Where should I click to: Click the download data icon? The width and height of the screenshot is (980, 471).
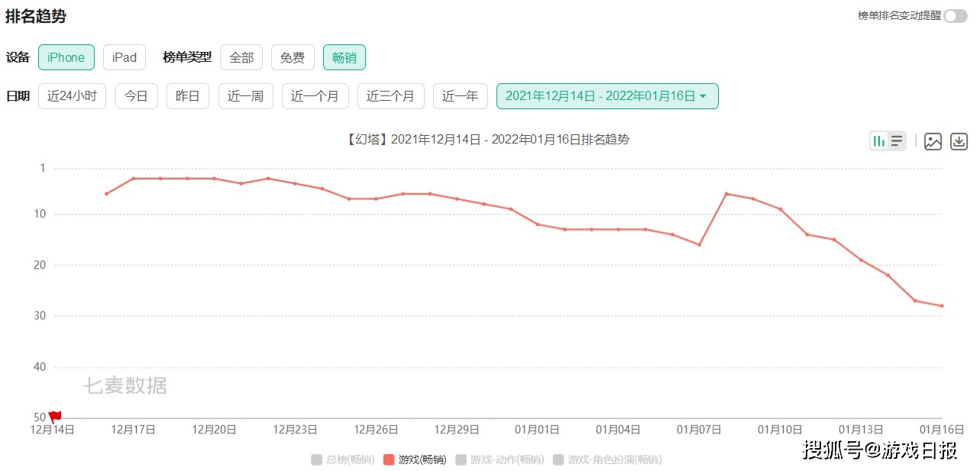click(959, 141)
